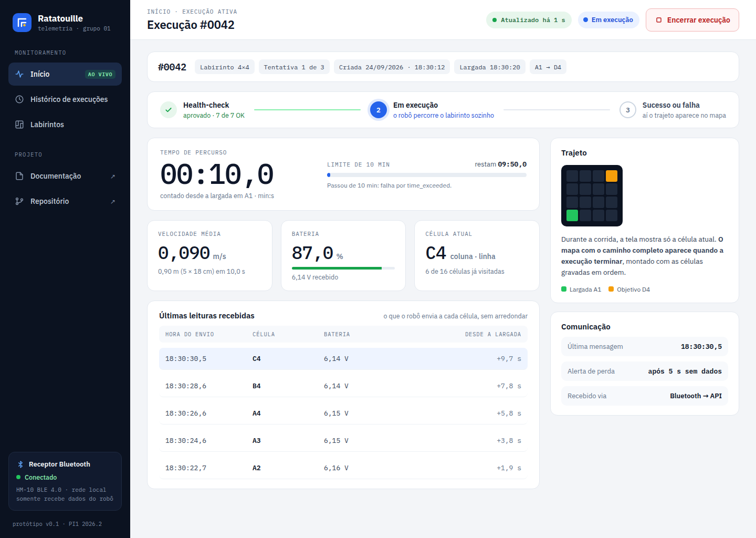Click the Labirintos maze icon
The height and width of the screenshot is (538, 756).
click(19, 125)
